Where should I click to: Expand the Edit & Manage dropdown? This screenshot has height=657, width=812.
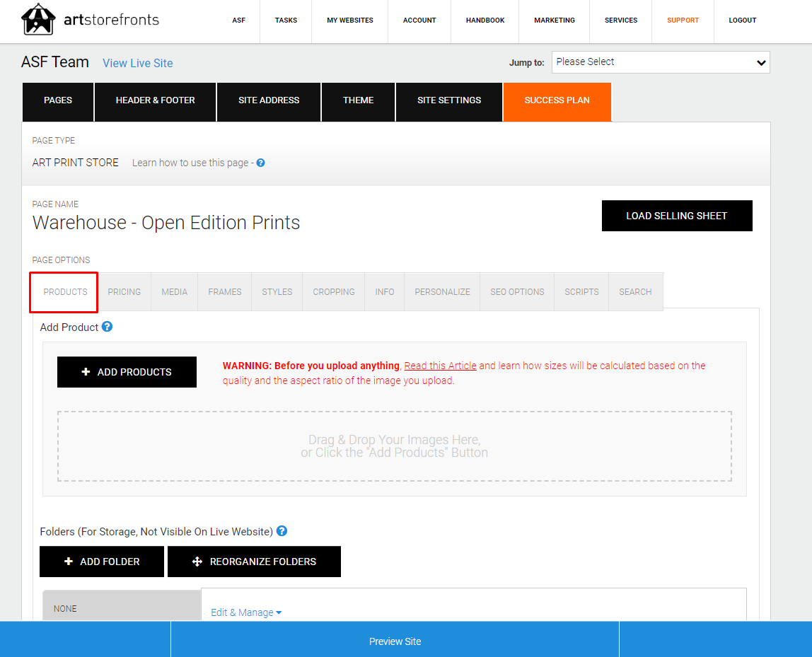point(246,612)
